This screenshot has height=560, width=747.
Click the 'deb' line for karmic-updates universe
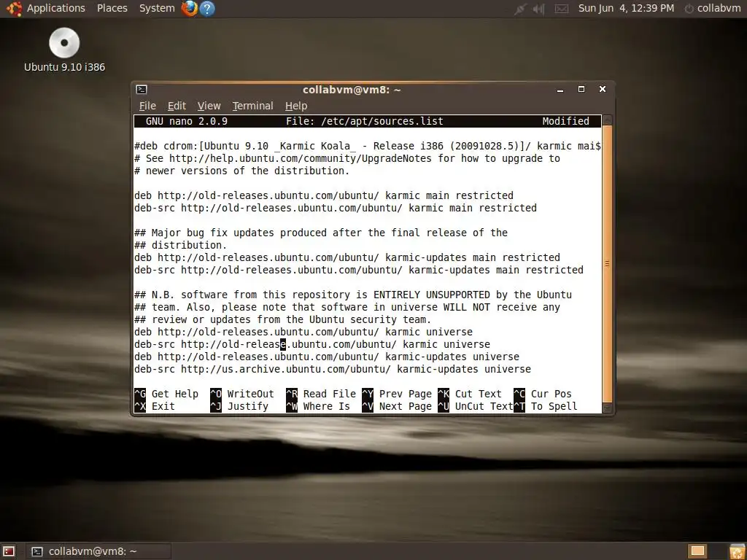[x=326, y=356]
